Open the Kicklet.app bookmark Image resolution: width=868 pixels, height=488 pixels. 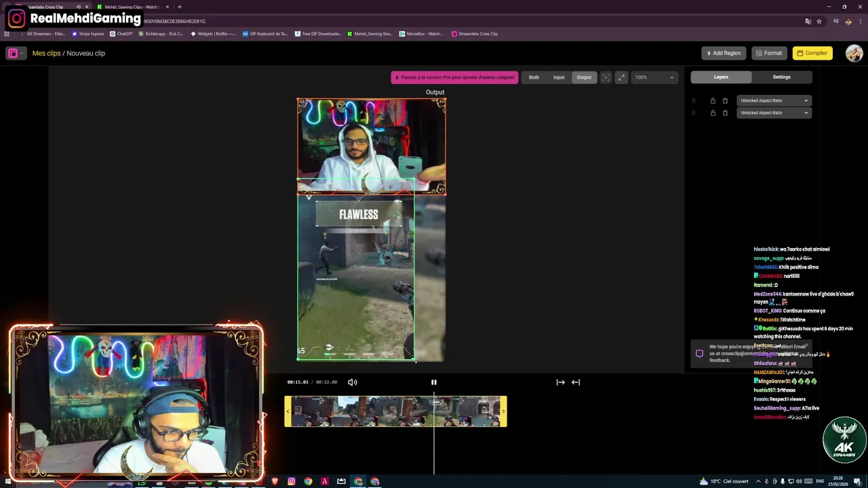point(161,34)
